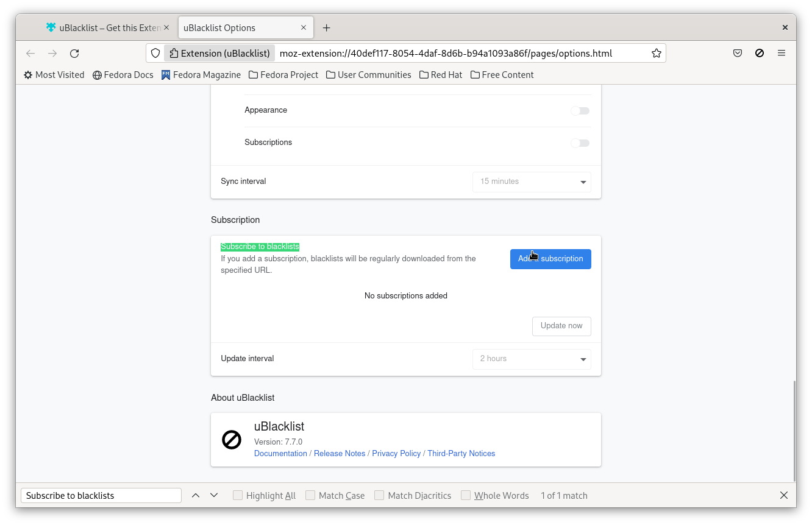Click the 'No subscriptions added' text
The width and height of the screenshot is (812, 525).
(x=406, y=296)
